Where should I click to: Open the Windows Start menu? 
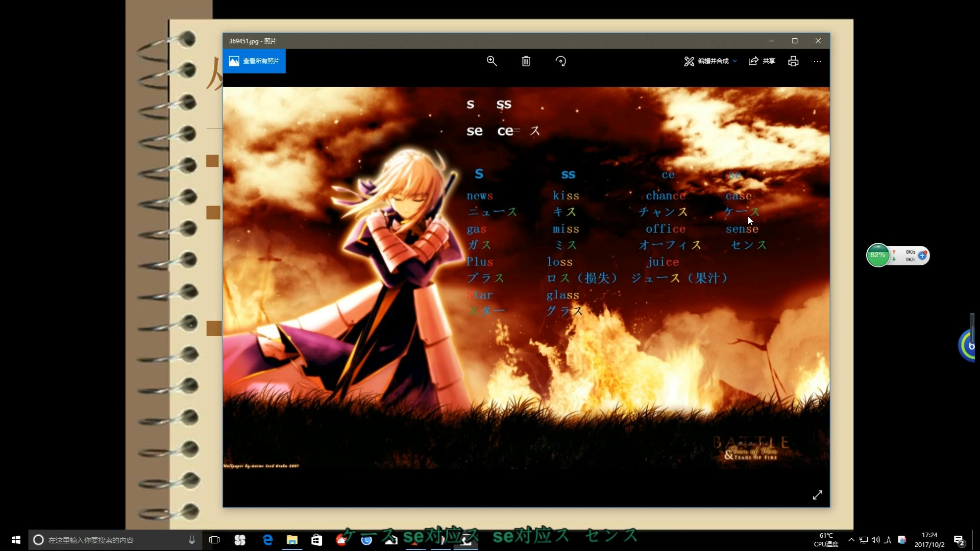pyautogui.click(x=16, y=540)
